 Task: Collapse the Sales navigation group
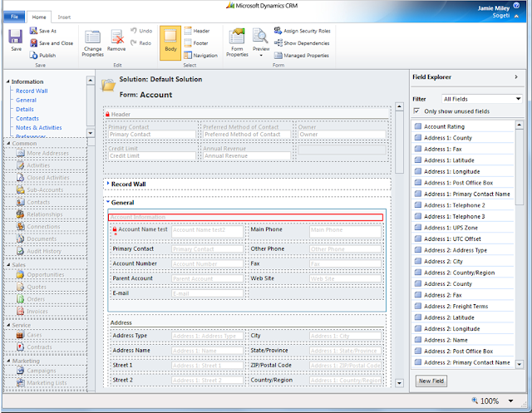8,265
